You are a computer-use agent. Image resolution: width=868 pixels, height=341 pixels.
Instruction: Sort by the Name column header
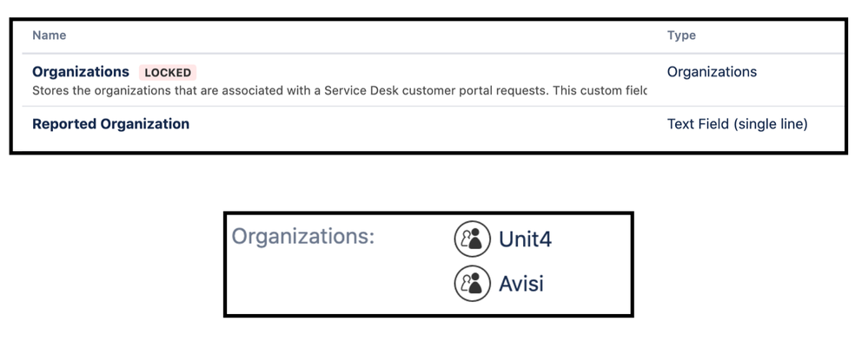click(50, 36)
